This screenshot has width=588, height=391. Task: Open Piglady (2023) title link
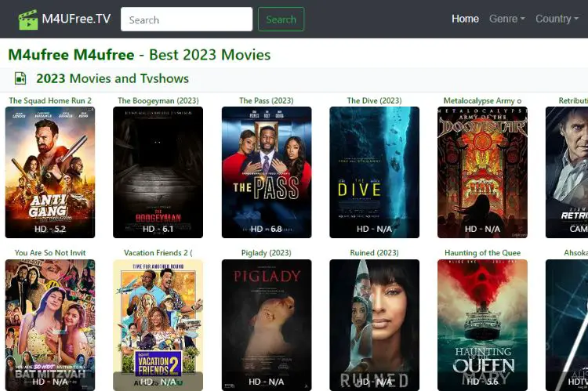pos(267,252)
